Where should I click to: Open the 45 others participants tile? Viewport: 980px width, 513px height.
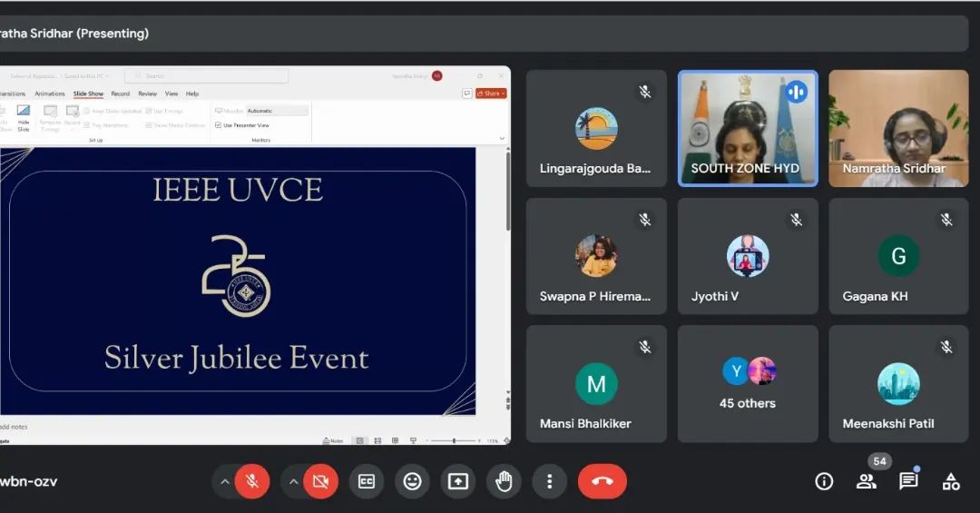(748, 383)
